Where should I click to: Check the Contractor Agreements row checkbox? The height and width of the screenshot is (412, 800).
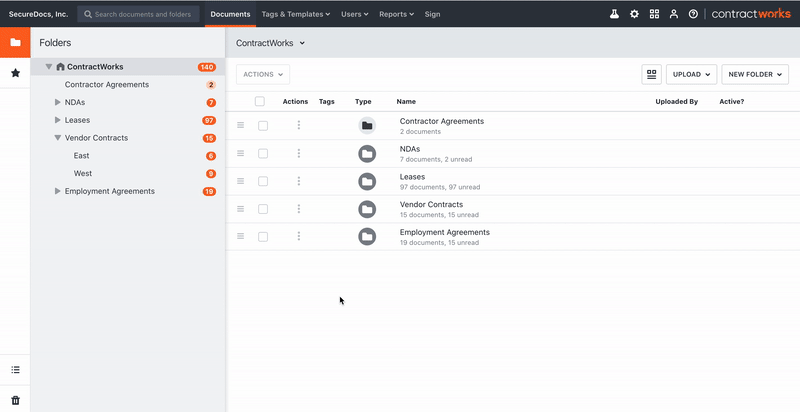[x=263, y=125]
